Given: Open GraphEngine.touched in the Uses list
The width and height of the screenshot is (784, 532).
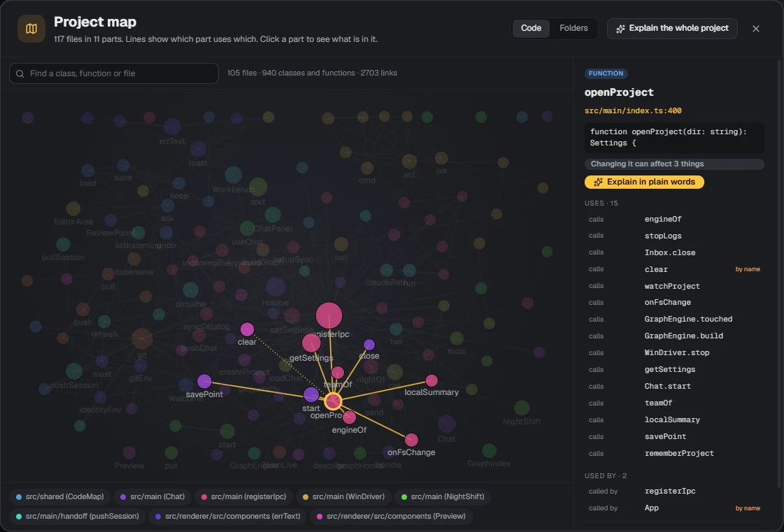Looking at the screenshot, I should pos(674,319).
